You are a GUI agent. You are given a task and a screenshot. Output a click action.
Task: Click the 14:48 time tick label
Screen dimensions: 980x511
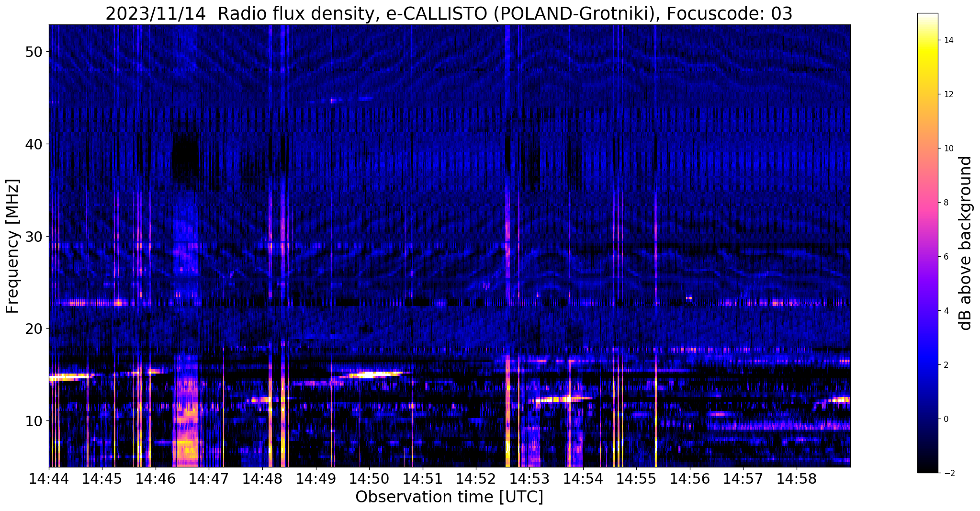[262, 478]
